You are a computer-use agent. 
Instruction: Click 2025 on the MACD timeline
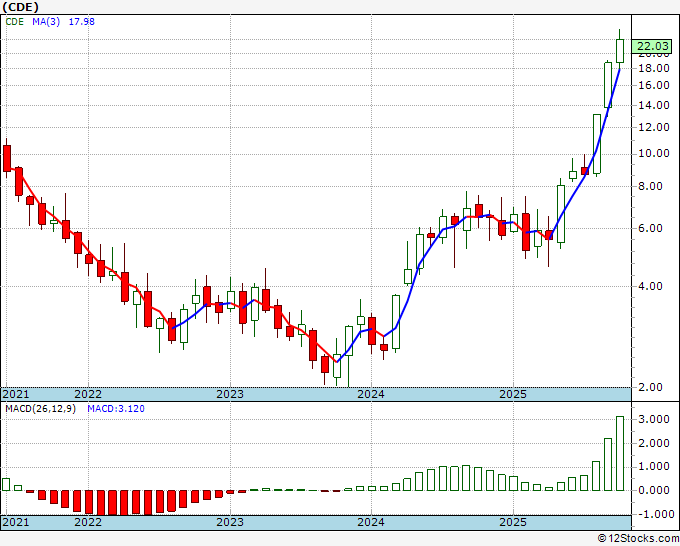tap(513, 522)
